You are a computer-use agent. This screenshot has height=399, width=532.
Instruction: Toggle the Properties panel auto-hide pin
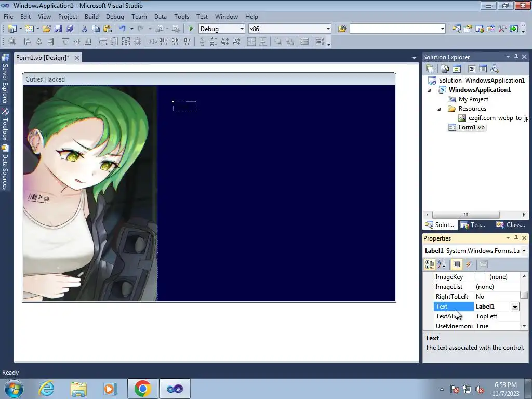tap(516, 238)
